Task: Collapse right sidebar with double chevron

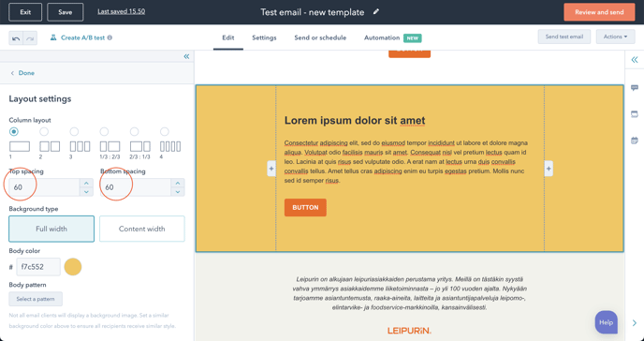Action: 635,60
